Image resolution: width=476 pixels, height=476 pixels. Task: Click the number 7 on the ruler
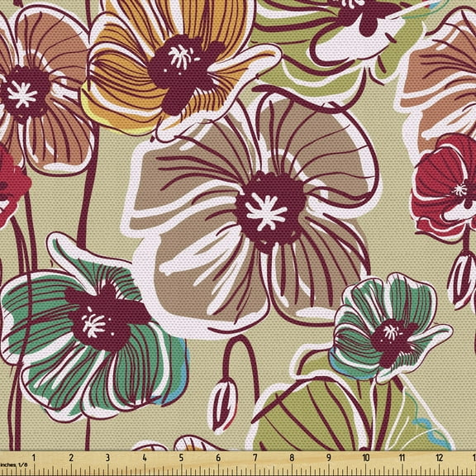pos(255,458)
